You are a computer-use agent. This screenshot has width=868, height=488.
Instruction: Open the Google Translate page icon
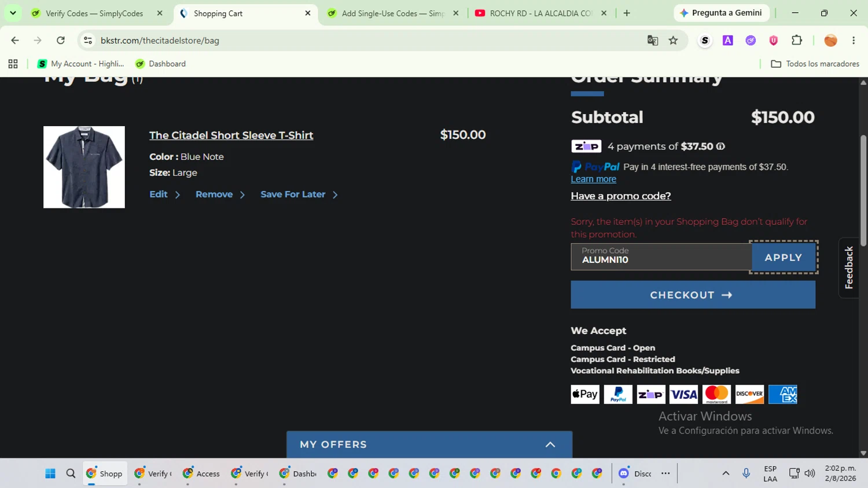(x=653, y=41)
